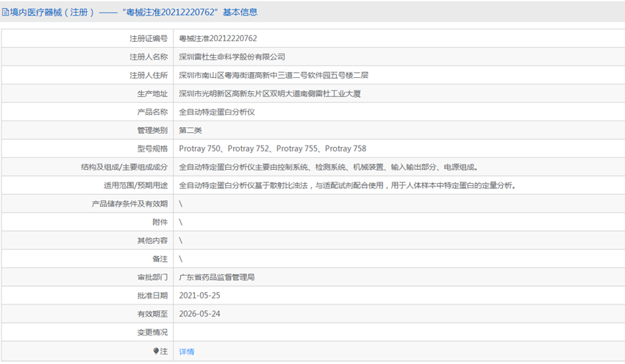Click the document icon in the header

point(5,13)
